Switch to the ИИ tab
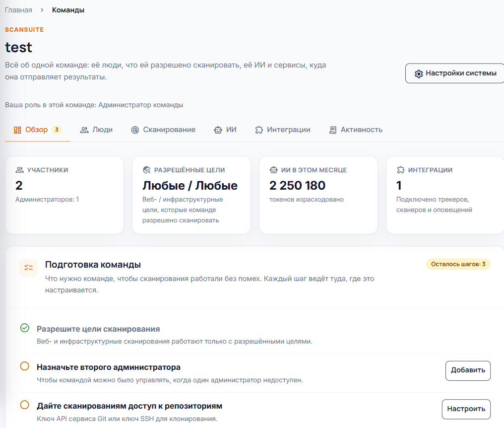504x428 pixels. point(225,130)
